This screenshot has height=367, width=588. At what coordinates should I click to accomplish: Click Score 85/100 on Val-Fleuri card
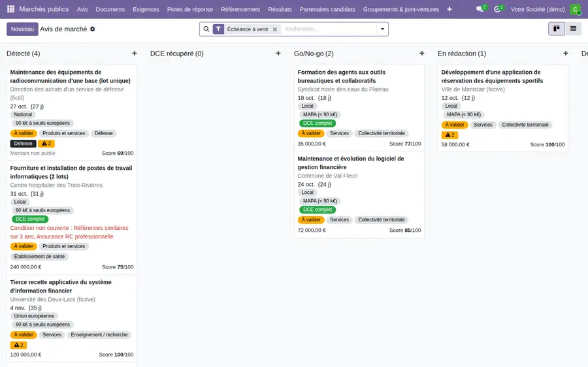pos(405,230)
